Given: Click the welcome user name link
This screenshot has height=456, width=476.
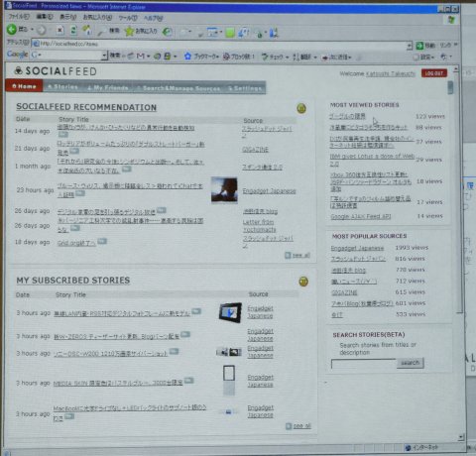Looking at the screenshot, I should click(x=391, y=73).
